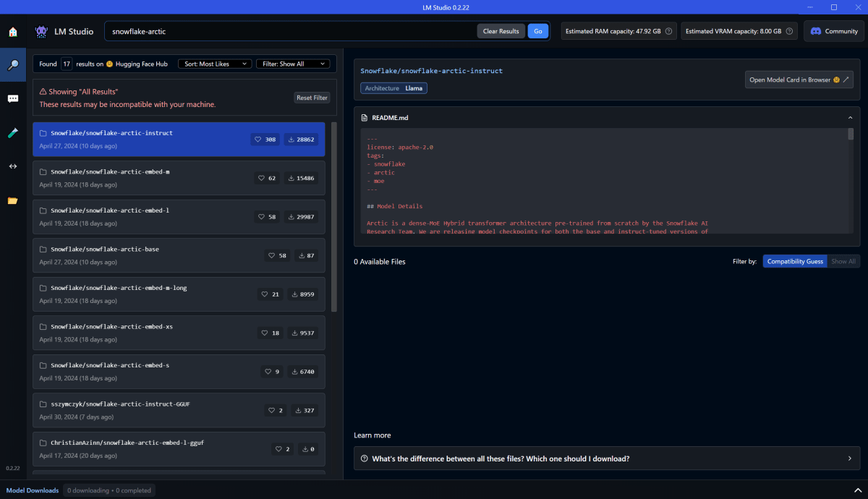
Task: Click Clear Results button
Action: (x=501, y=31)
